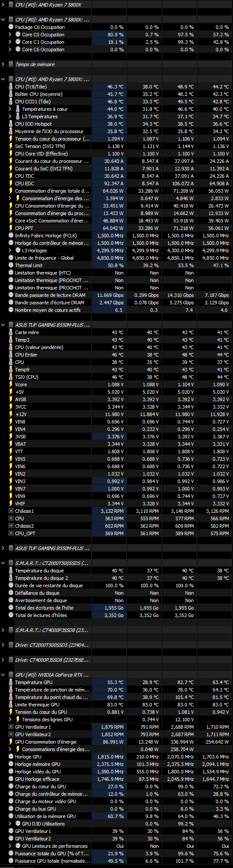Click the thermometer icon beside Carte mère
Image resolution: width=233 pixels, height=868 pixels.
point(11,332)
